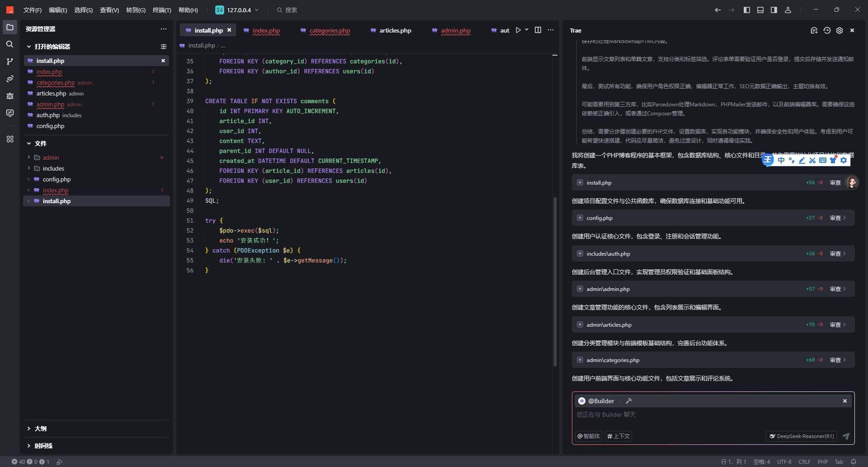Viewport: 868px width, 467px height.
Task: Click the new chat icon in Trae panel
Action: [814, 30]
